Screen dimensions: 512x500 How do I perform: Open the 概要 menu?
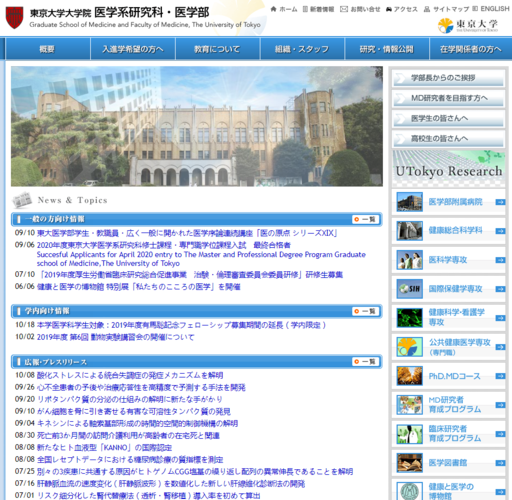47,49
